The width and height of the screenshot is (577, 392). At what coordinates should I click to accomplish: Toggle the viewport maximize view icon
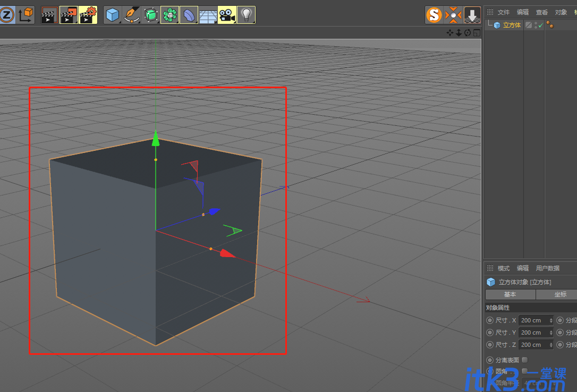pyautogui.click(x=477, y=33)
